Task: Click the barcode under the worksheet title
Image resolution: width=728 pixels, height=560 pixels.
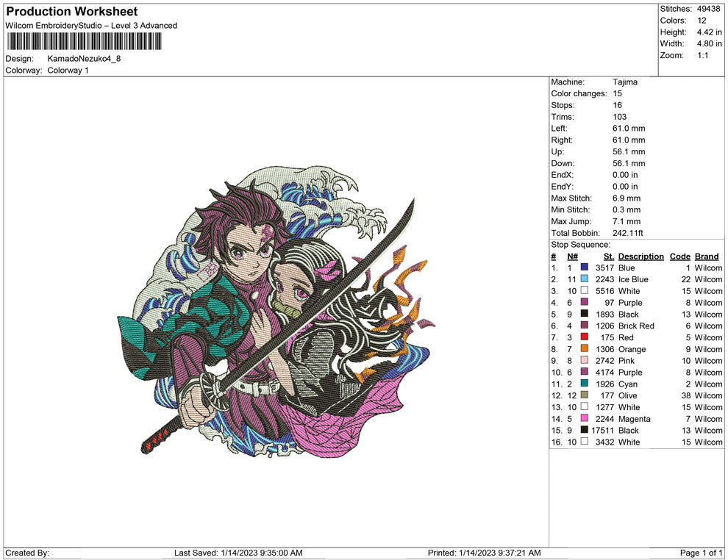Action: click(84, 41)
